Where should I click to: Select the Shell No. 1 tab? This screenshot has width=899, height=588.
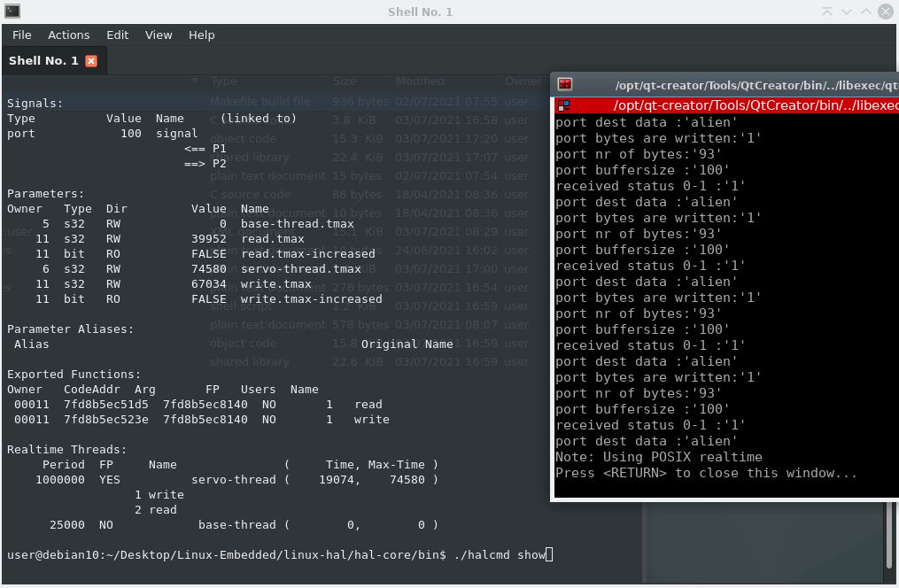(43, 60)
